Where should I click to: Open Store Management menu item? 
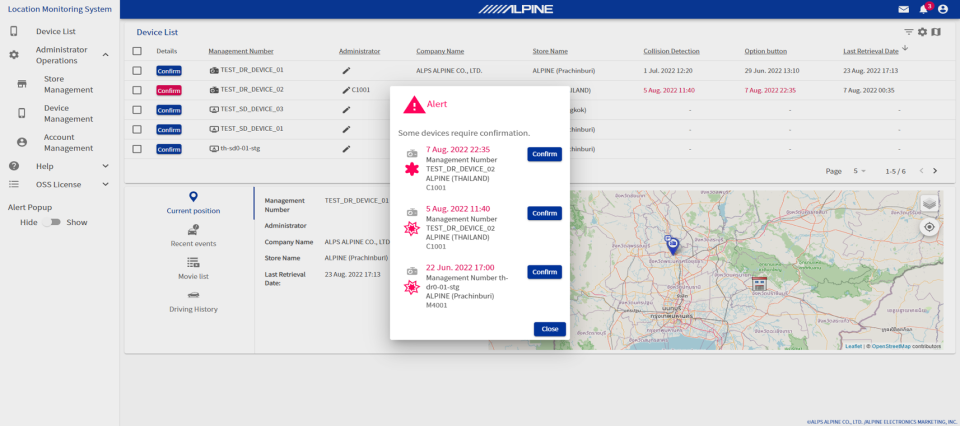[69, 84]
